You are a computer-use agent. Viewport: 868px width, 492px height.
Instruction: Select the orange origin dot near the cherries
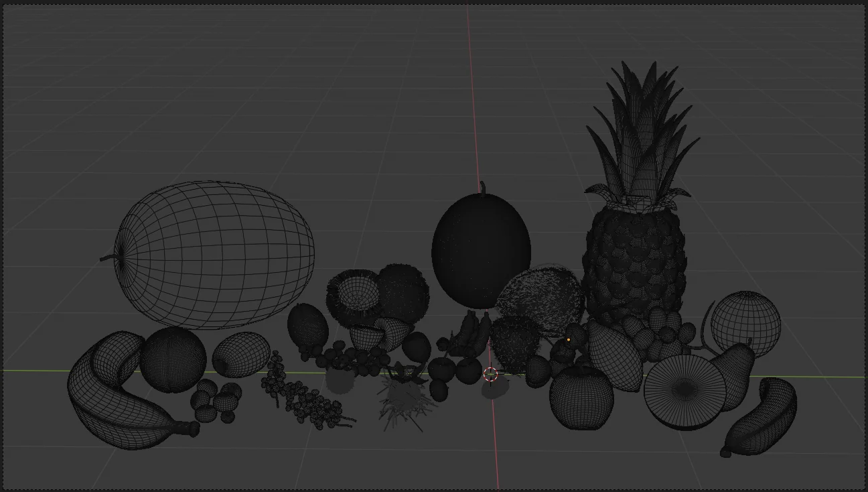pos(569,340)
